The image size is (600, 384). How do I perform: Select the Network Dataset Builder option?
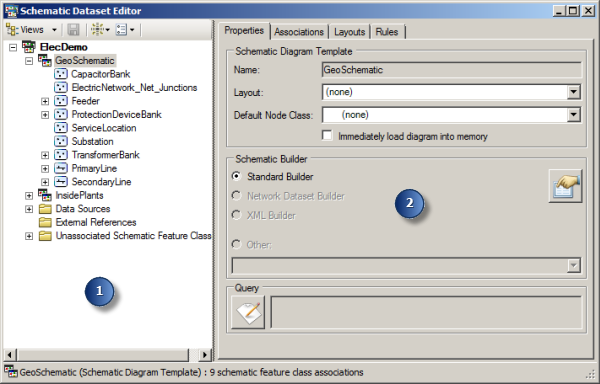pos(237,195)
